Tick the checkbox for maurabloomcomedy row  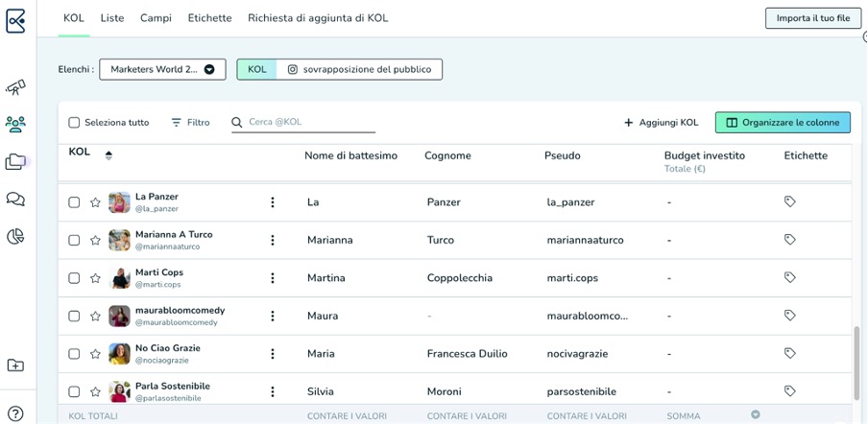[x=74, y=316]
